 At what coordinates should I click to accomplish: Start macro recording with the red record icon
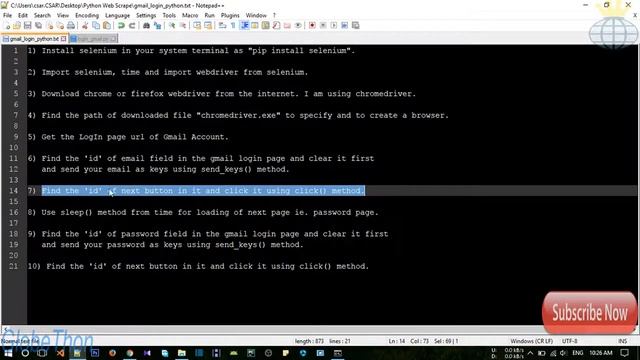tap(312, 25)
